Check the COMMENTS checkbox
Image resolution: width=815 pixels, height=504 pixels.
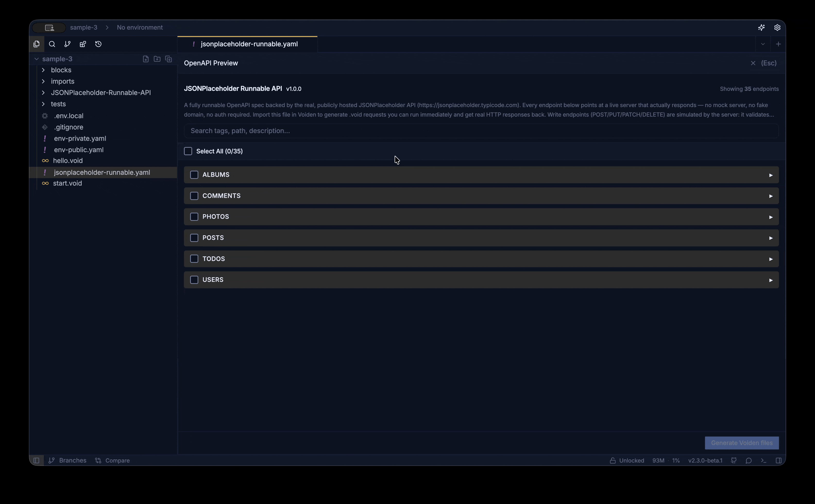(x=194, y=196)
